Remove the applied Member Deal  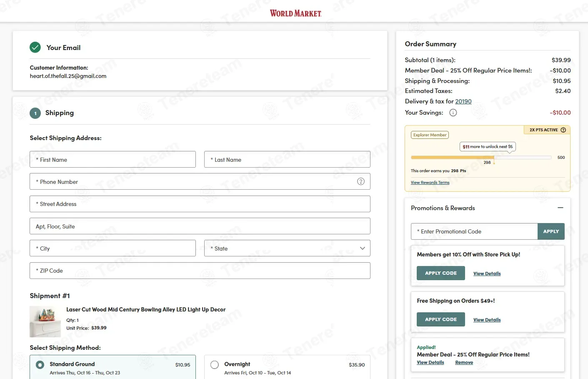tap(464, 362)
